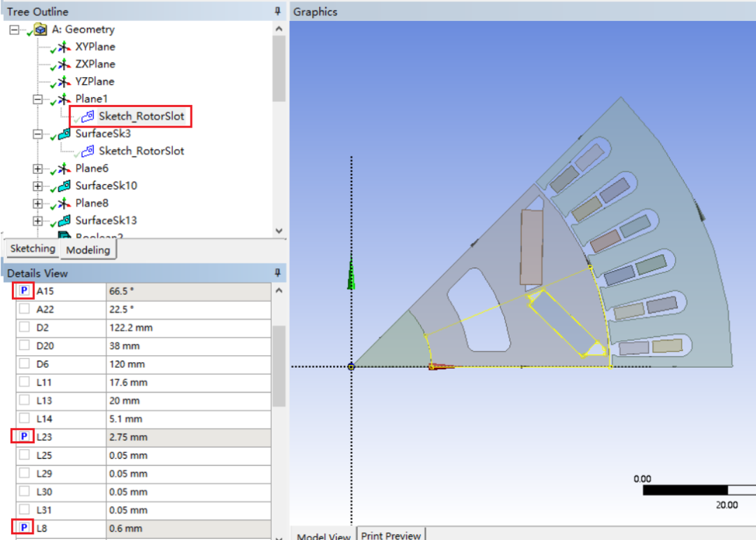The image size is (756, 540).
Task: Expand the SurfaceSk13 tree node
Action: click(x=38, y=221)
